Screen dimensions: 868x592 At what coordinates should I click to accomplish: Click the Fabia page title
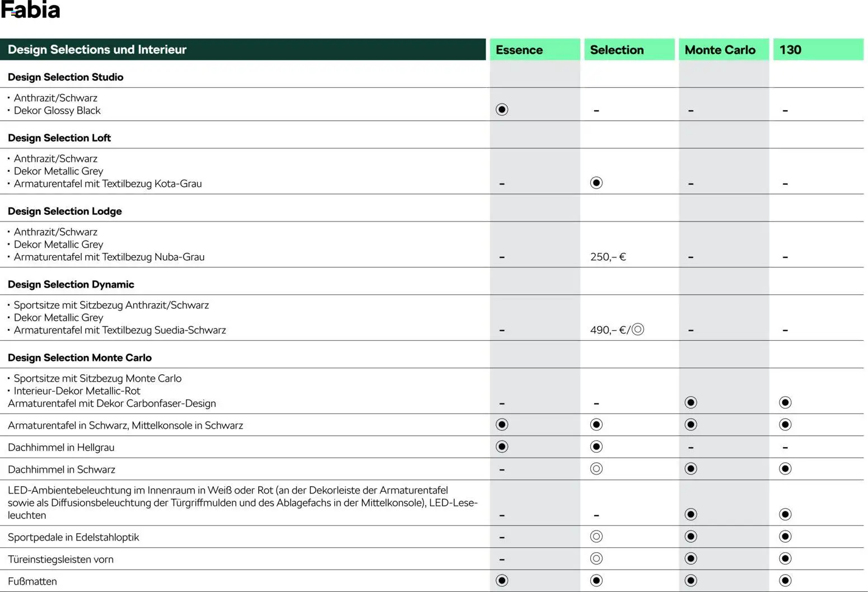tap(30, 10)
